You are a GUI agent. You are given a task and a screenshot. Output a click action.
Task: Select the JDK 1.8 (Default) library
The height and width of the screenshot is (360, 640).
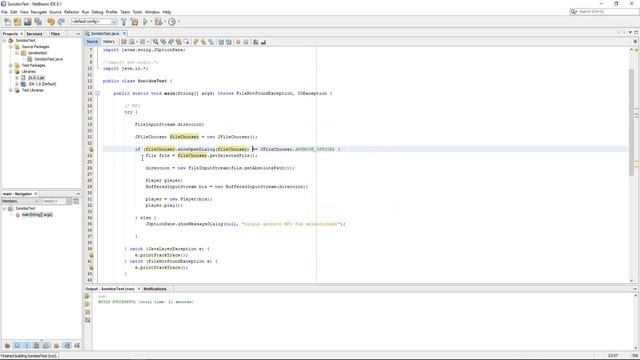click(42, 84)
